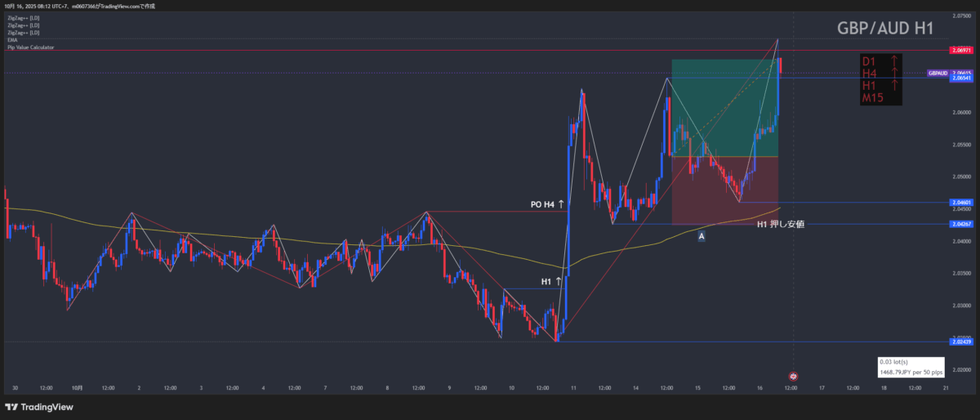Click the GBP/AUD H1 chart title text
Viewport: 980px width, 420px height.
pos(885,28)
